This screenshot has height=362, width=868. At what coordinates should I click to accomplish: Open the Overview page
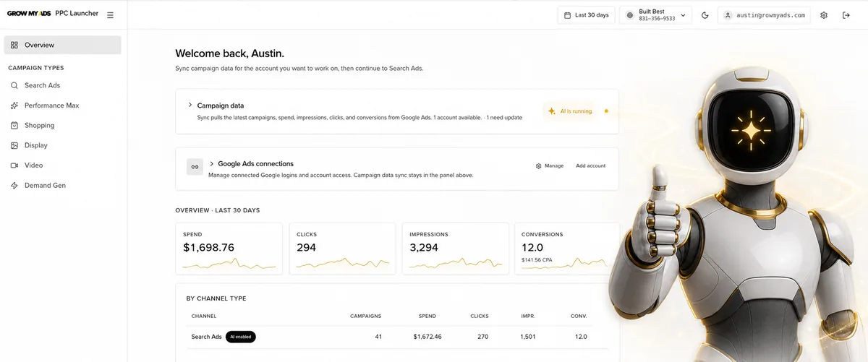pyautogui.click(x=62, y=45)
